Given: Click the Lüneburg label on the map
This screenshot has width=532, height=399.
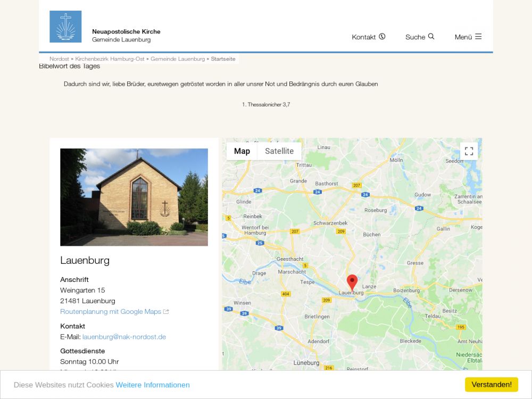Looking at the screenshot, I should point(306,363).
